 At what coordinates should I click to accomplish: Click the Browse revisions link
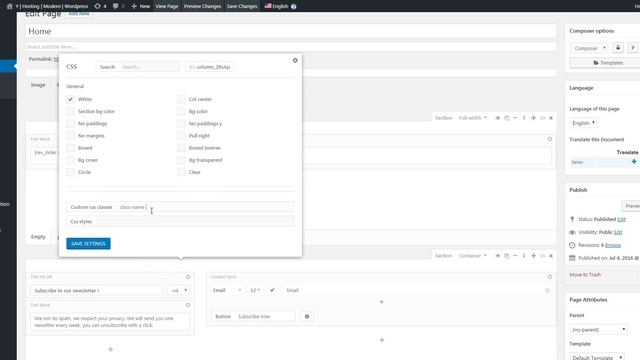(613, 245)
